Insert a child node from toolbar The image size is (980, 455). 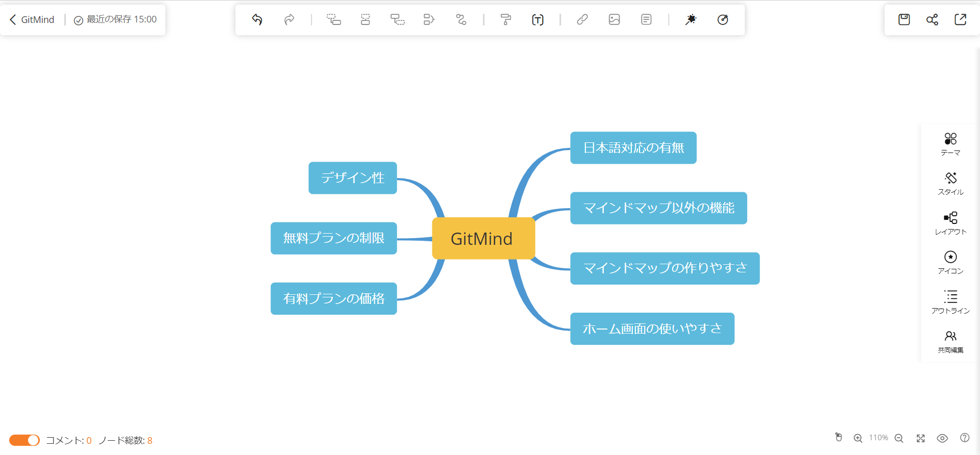[x=334, y=19]
